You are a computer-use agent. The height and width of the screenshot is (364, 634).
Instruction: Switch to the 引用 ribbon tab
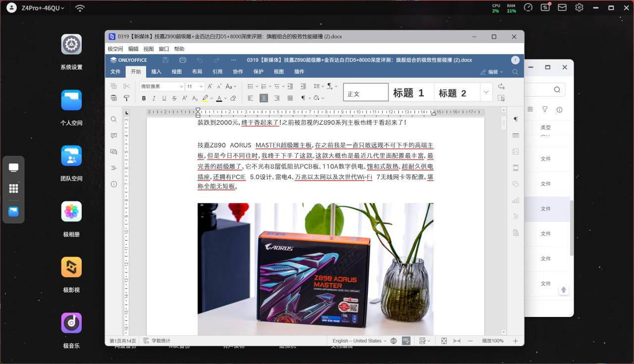coord(217,71)
